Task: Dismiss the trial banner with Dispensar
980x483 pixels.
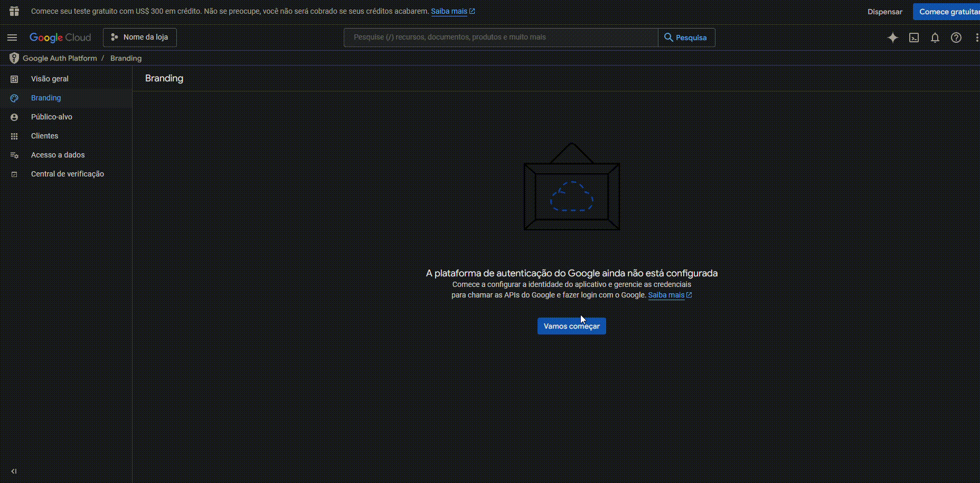Action: [x=885, y=12]
